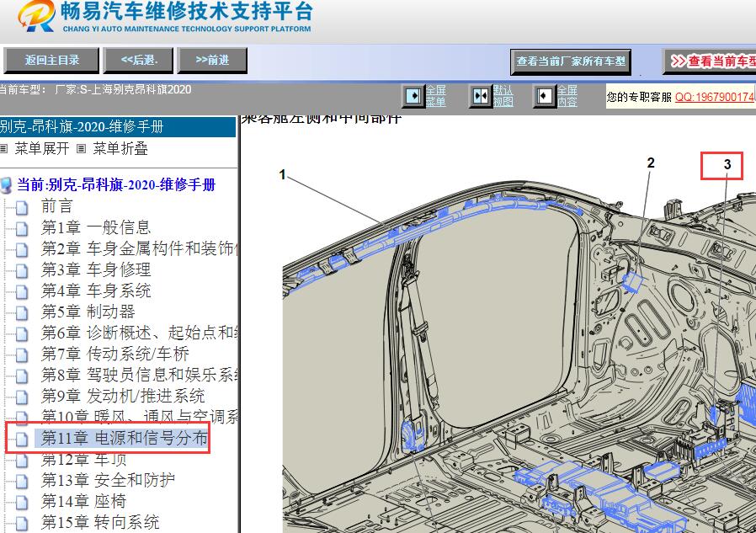Select 当前:别克-昂科旗-2020-维修手册 tree root
The height and width of the screenshot is (533, 756).
pyautogui.click(x=116, y=184)
